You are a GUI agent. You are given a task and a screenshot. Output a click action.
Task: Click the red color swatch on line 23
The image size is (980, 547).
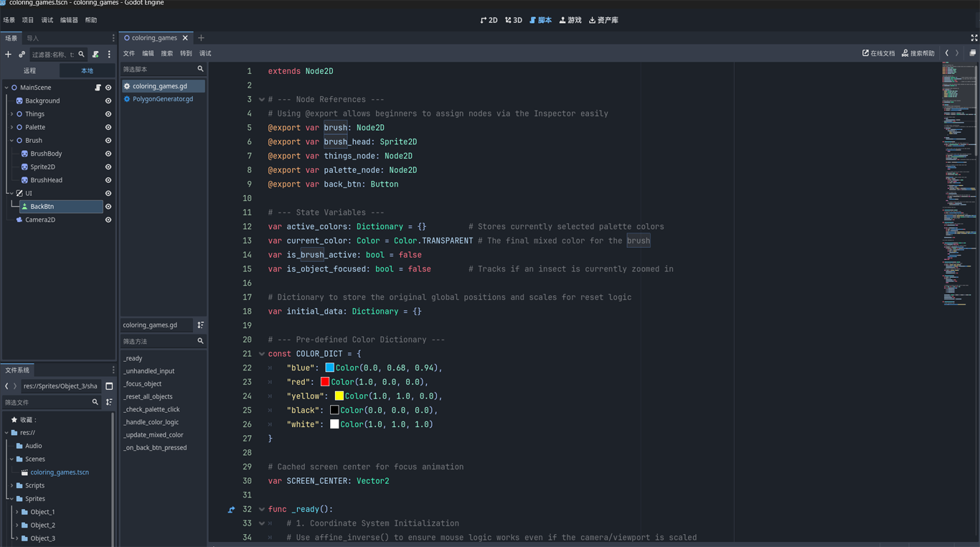pyautogui.click(x=325, y=382)
